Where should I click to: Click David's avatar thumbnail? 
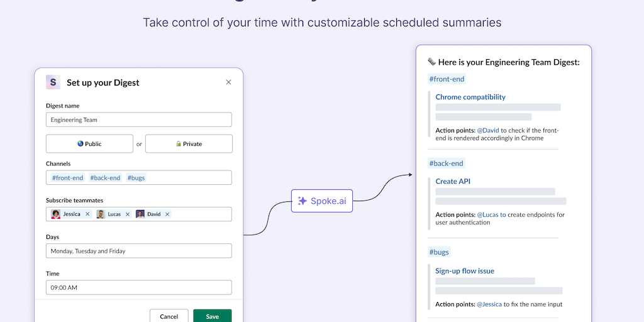pyautogui.click(x=140, y=214)
